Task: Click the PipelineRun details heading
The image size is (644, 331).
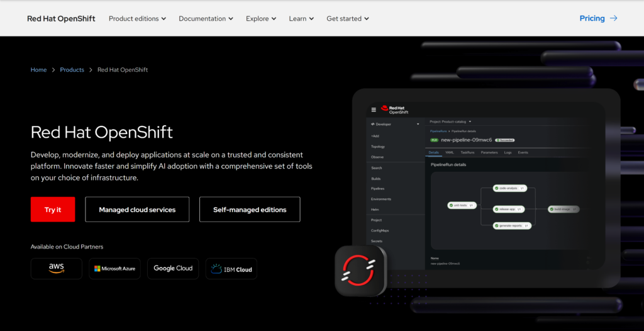Action: 448,165
